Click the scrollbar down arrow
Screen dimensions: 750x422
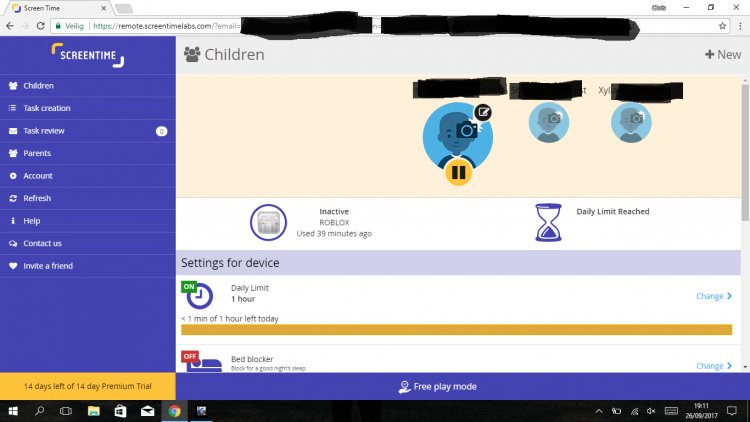click(745, 367)
